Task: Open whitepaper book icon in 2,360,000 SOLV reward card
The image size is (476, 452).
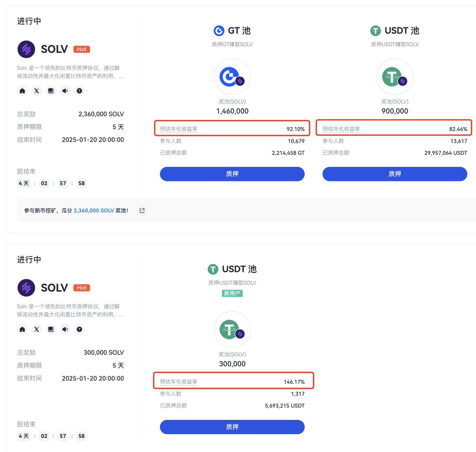Action: [51, 91]
